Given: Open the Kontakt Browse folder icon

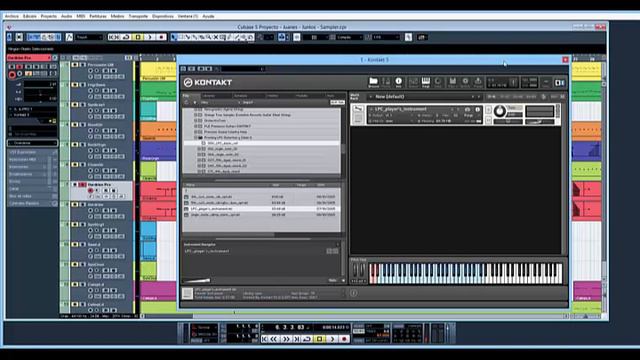Looking at the screenshot, I should pos(373,82).
